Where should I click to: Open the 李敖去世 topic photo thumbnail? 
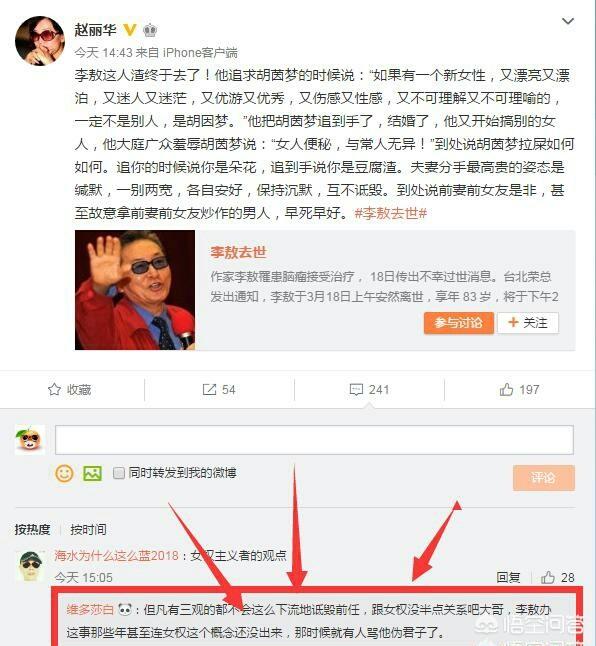click(135, 290)
